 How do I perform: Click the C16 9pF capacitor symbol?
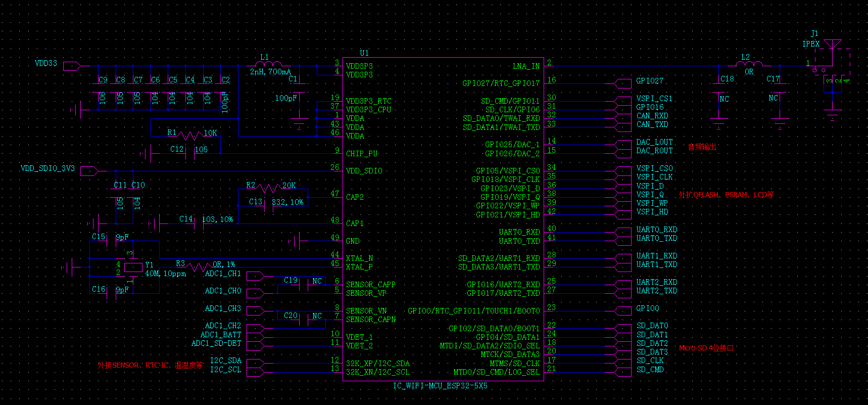(112, 293)
